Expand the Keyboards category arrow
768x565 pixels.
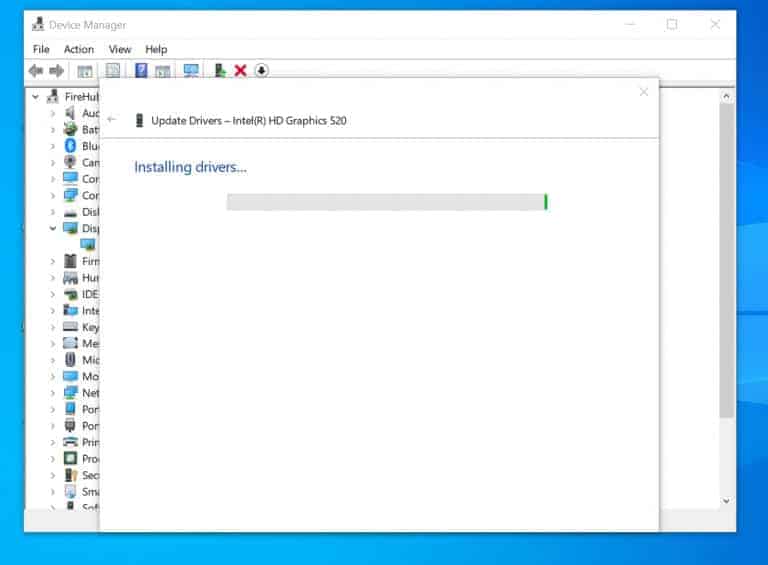[53, 327]
